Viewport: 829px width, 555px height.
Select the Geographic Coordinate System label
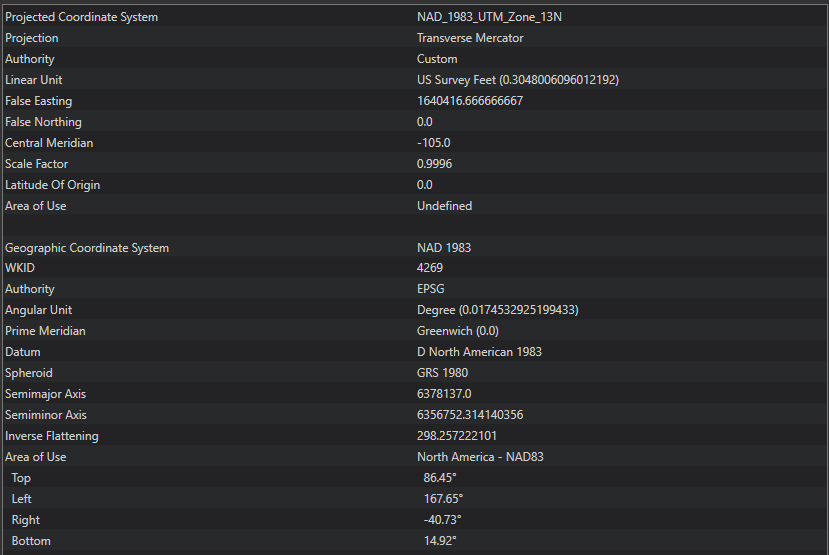coord(87,248)
